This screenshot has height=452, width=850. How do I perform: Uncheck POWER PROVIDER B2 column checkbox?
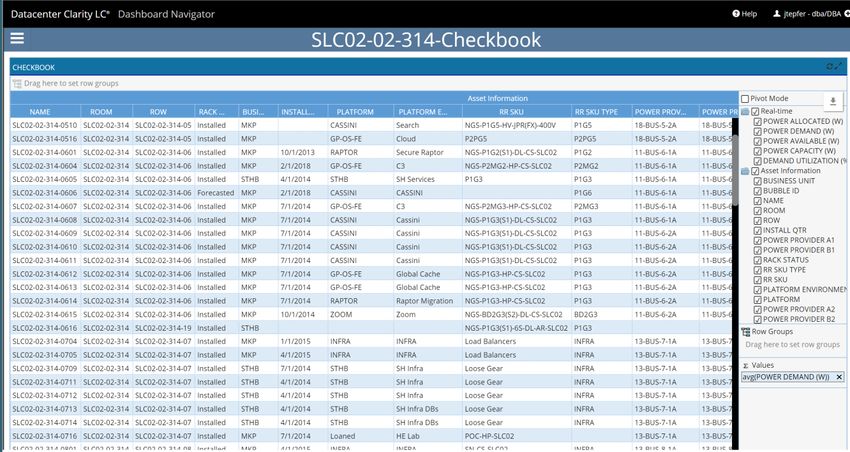point(758,319)
